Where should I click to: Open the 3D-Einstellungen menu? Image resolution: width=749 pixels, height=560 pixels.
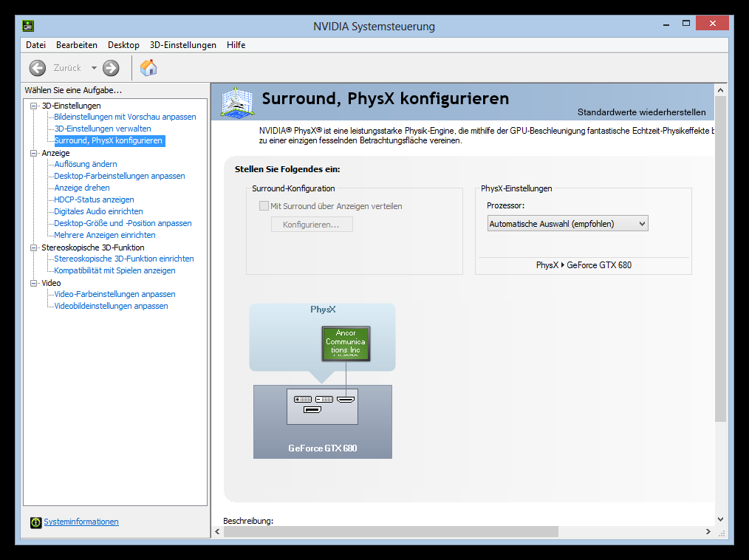pos(183,45)
